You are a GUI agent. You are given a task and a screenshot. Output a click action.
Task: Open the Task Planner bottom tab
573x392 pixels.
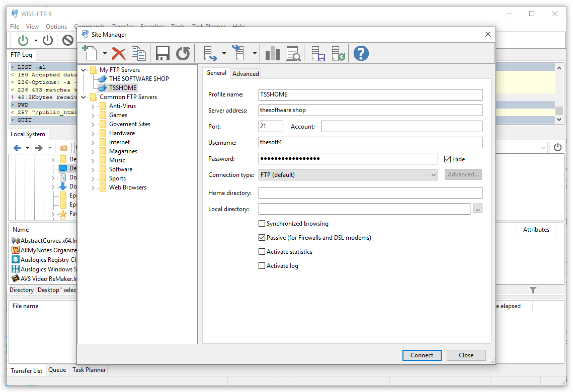tap(89, 370)
